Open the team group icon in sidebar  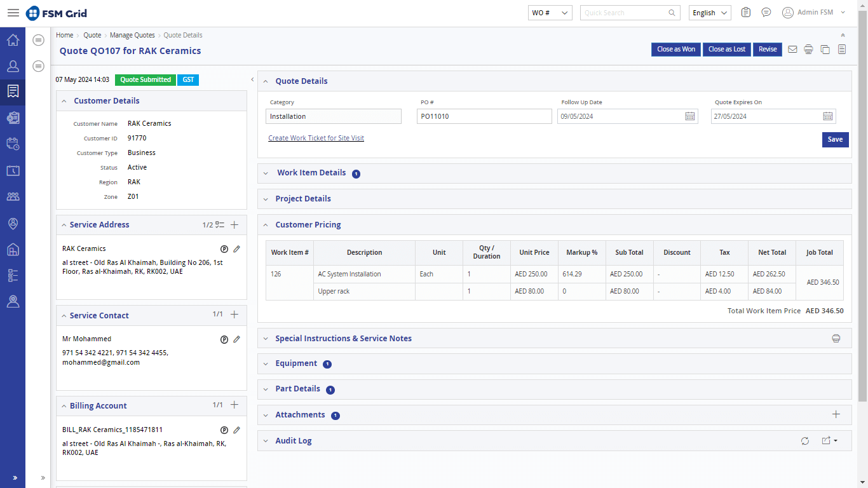tap(13, 196)
